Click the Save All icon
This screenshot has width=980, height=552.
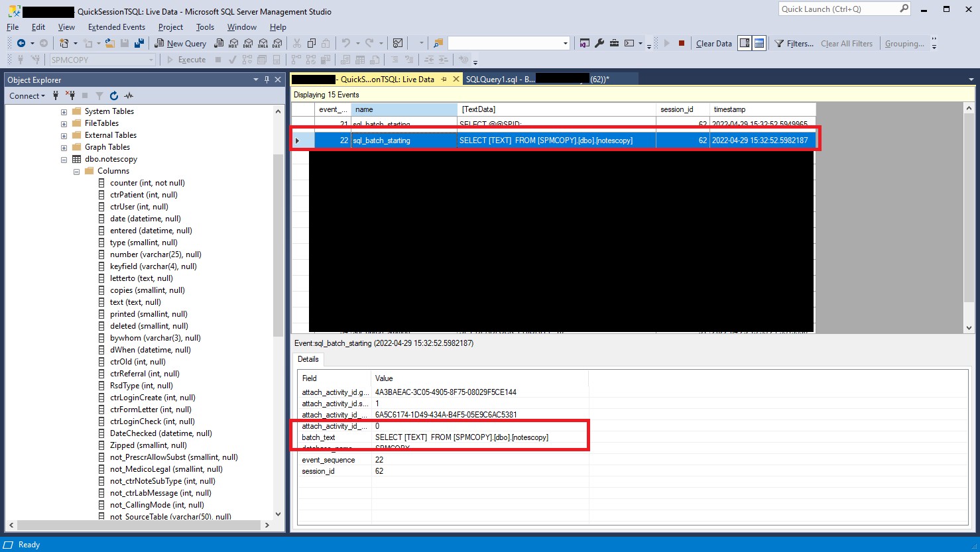[x=139, y=44]
